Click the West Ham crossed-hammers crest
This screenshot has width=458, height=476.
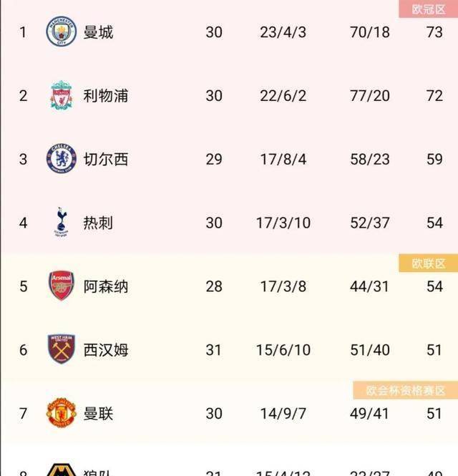tap(62, 349)
